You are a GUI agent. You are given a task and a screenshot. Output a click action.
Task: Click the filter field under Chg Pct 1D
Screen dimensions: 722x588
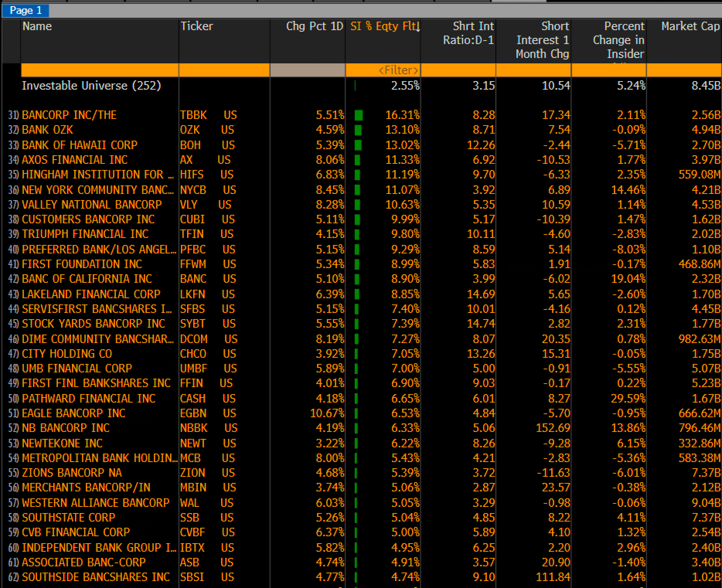[308, 70]
